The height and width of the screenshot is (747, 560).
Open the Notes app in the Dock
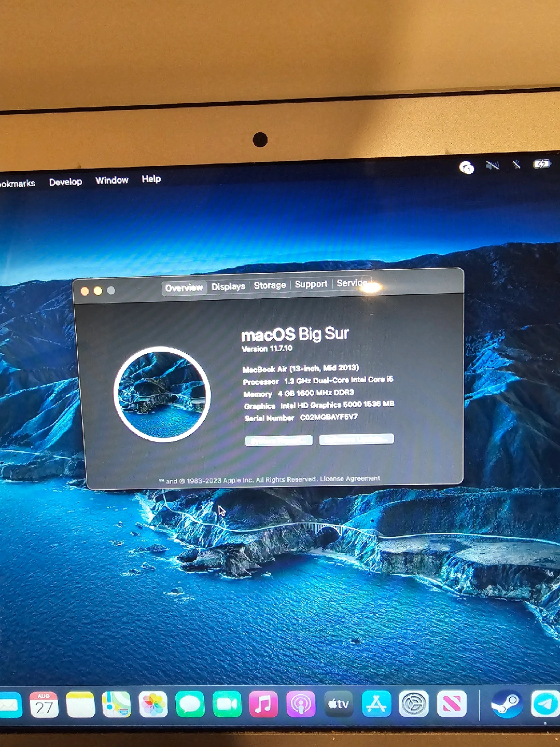pyautogui.click(x=80, y=705)
